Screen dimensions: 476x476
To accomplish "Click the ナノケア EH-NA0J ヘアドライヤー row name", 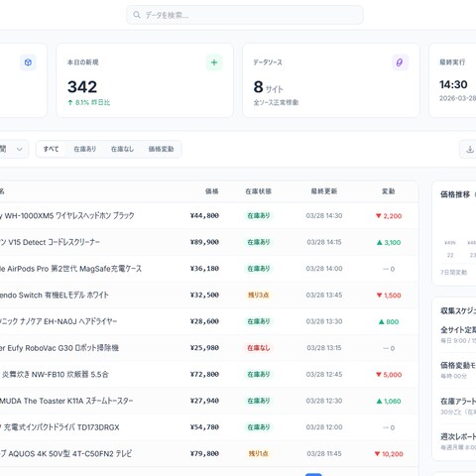I will point(59,321).
